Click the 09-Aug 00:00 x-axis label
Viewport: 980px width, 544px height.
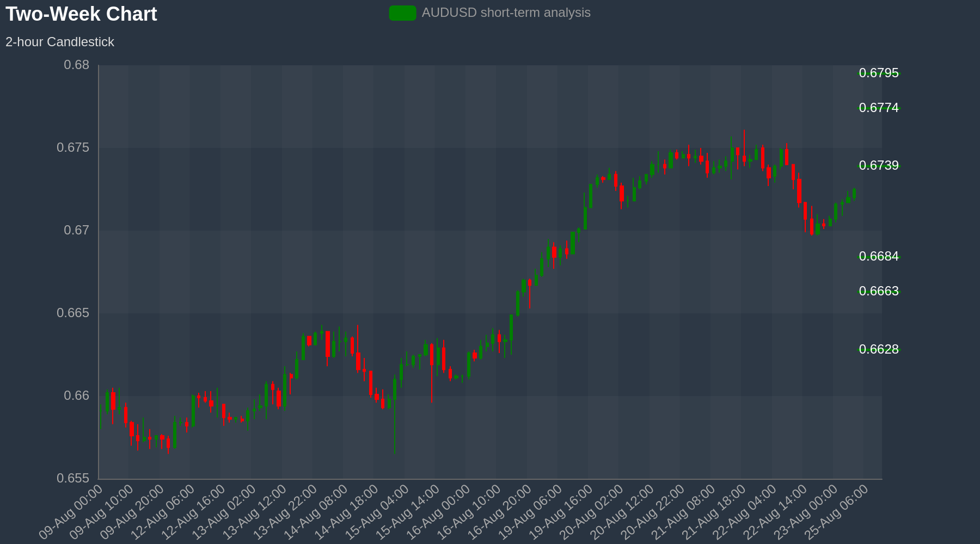pos(71,512)
